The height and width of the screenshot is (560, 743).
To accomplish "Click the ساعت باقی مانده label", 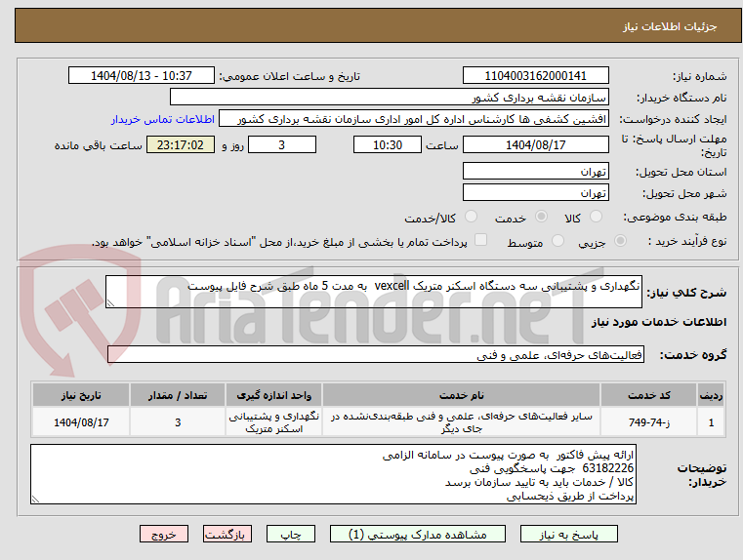I will click(98, 145).
